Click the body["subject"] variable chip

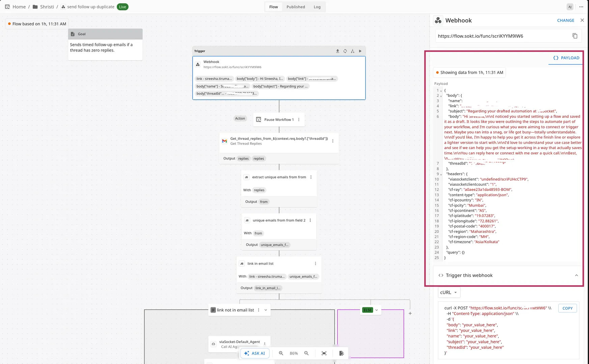click(280, 86)
